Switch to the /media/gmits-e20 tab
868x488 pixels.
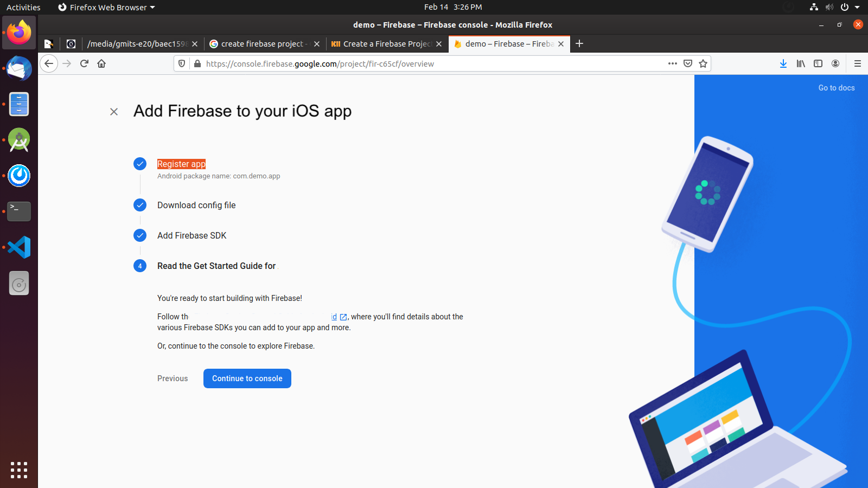(x=143, y=44)
